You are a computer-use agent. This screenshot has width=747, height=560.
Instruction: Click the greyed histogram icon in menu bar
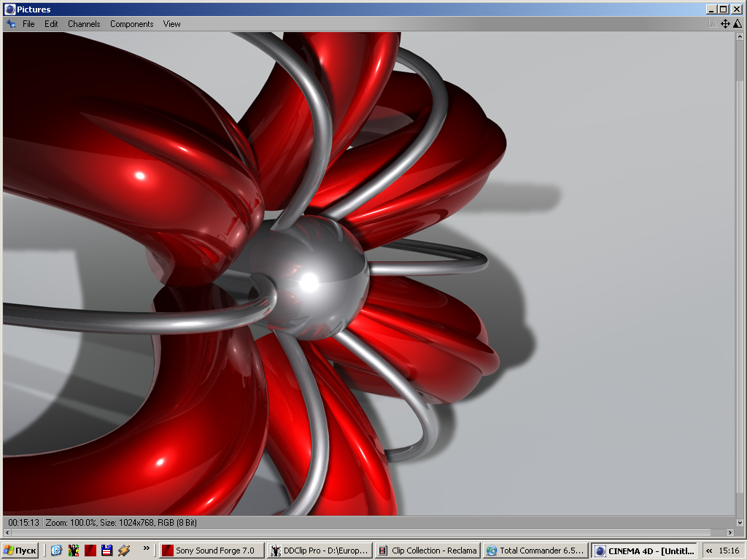(713, 24)
